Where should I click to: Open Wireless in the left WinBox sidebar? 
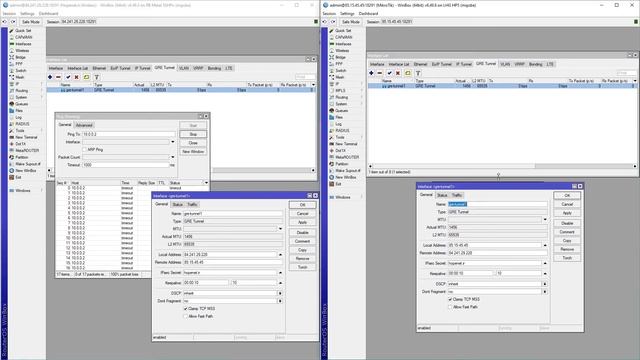coord(22,51)
